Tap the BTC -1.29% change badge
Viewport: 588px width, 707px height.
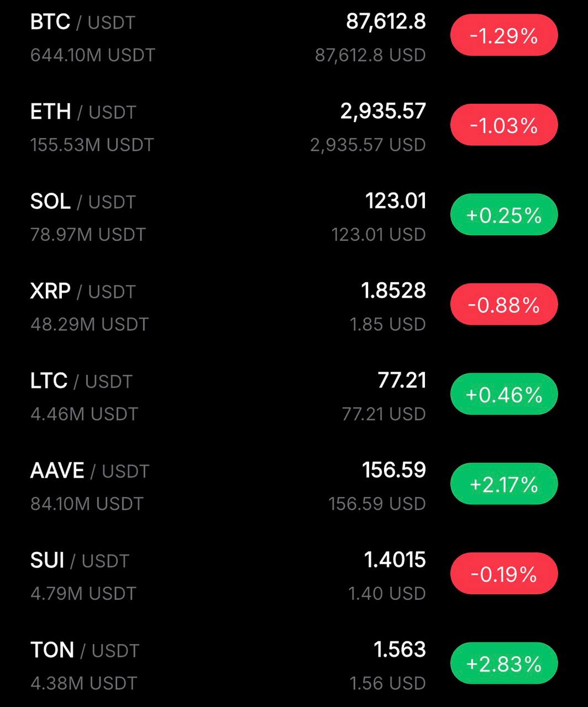coord(503,36)
